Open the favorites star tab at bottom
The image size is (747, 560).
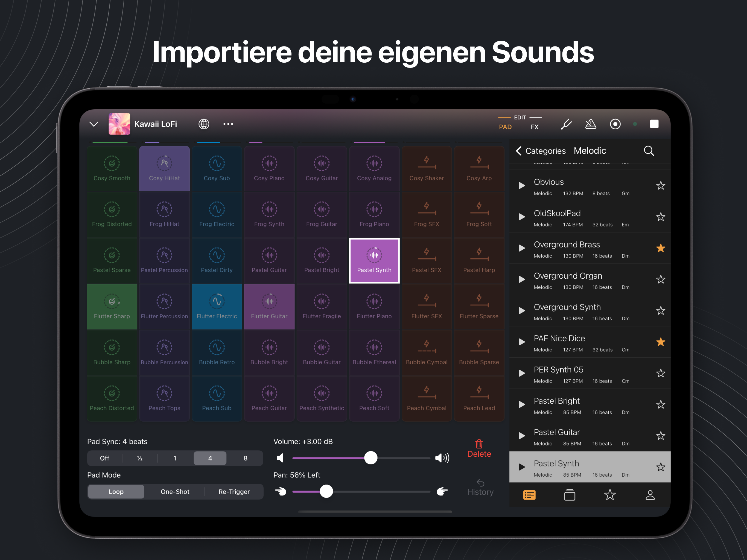click(610, 495)
